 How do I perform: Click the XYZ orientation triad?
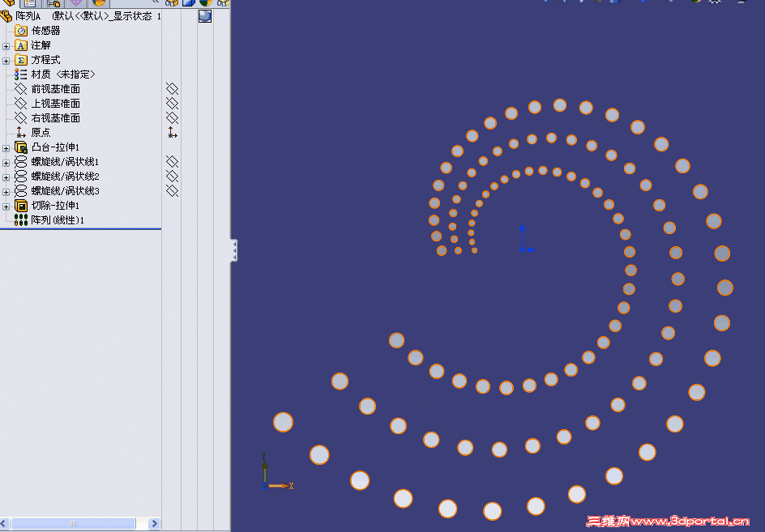pyautogui.click(x=276, y=472)
